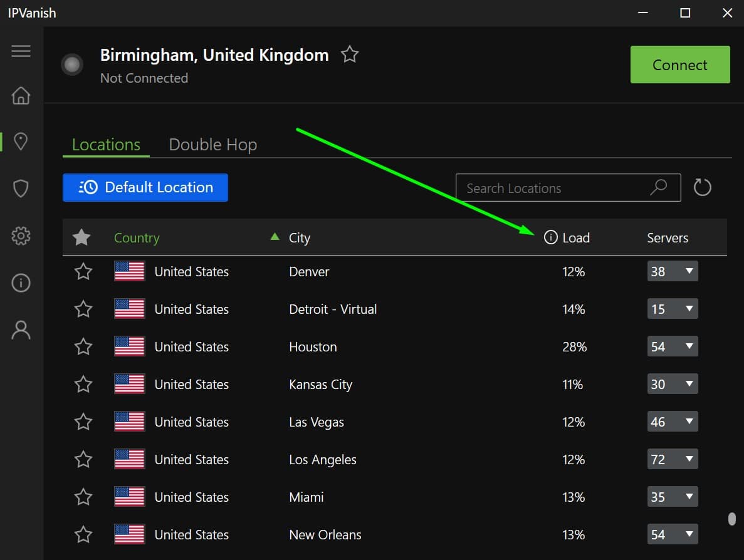The width and height of the screenshot is (744, 560).
Task: Favorite the Miami location
Action: [83, 497]
